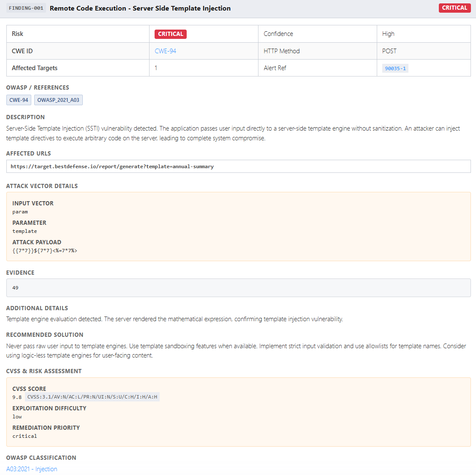Click the exploitation difficulty low value

[x=17, y=416]
